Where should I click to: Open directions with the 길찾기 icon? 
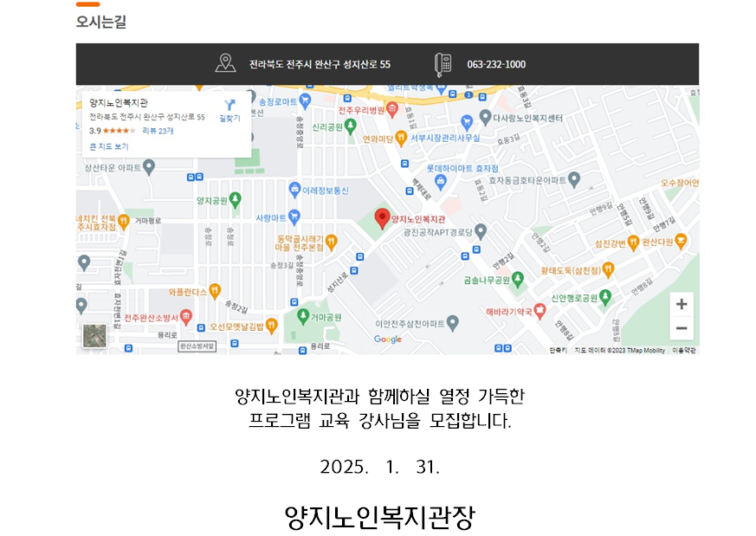coord(229,110)
